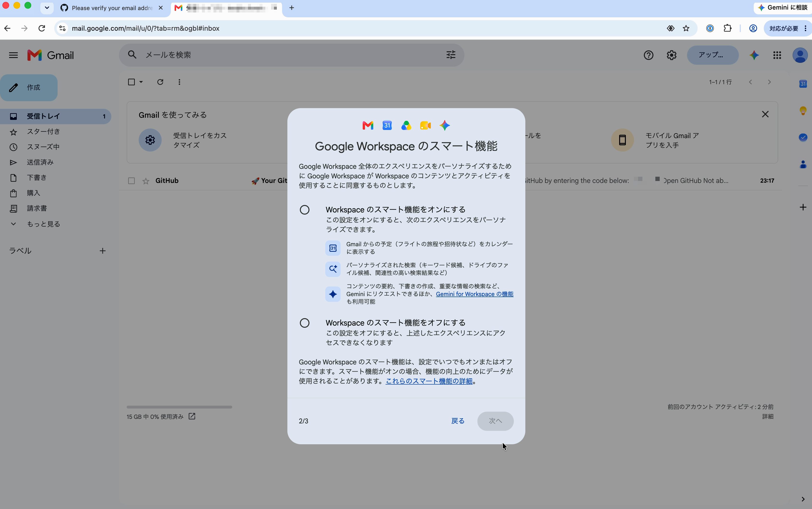Screen dimensions: 812x509
Task: Bookmark this page with star icon
Action: pos(686,28)
